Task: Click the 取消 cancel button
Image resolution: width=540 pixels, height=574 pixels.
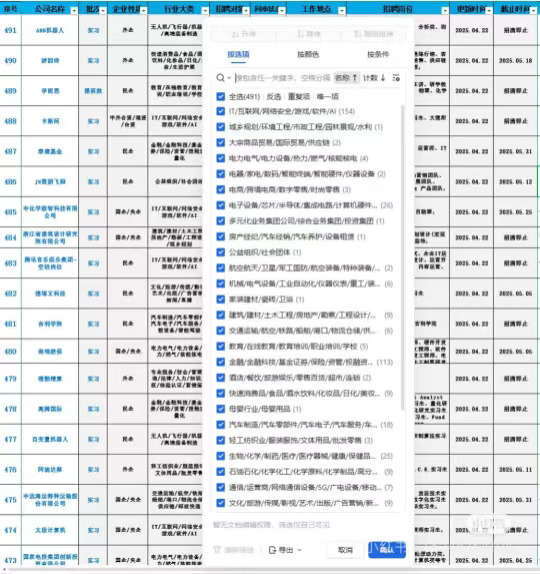Action: [x=345, y=550]
